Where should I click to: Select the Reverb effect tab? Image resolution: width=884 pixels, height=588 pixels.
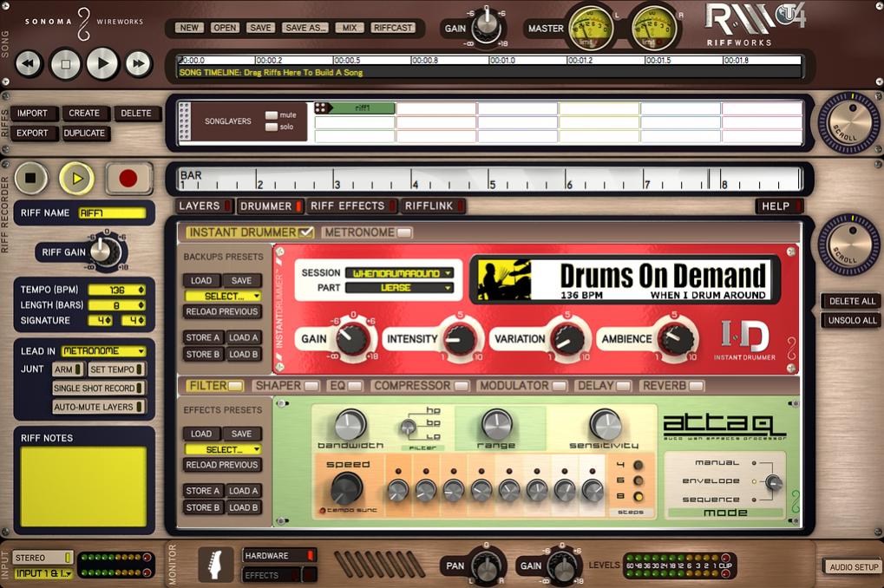672,386
